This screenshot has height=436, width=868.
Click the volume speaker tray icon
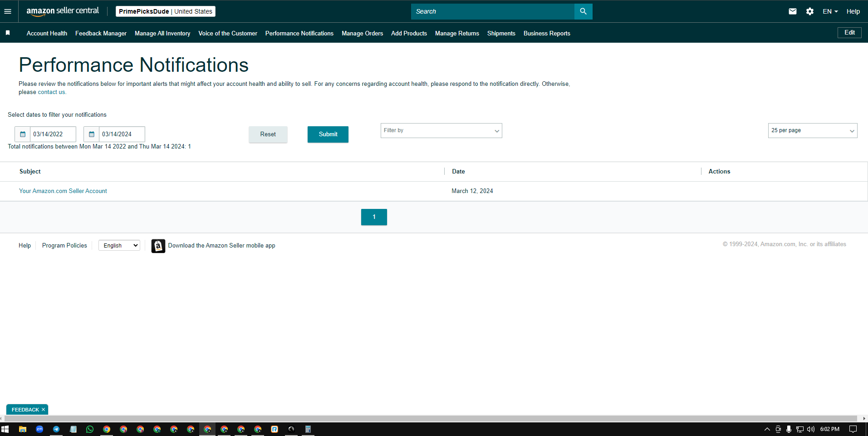811,429
